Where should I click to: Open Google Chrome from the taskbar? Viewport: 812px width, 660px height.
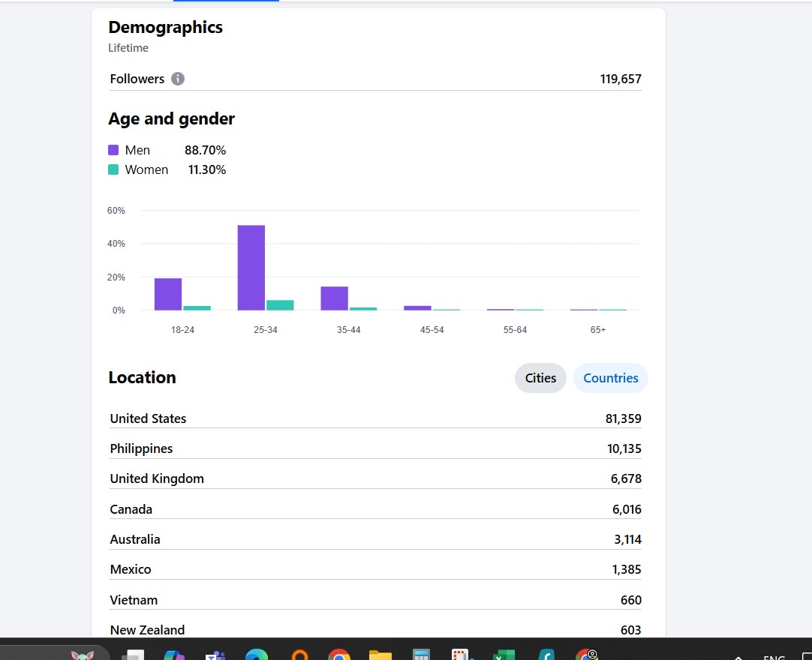[338, 654]
